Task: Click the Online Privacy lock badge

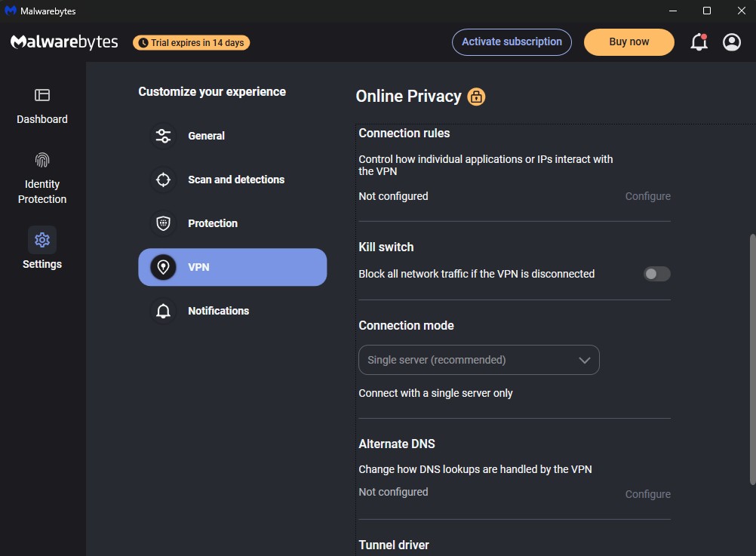Action: pyautogui.click(x=476, y=97)
